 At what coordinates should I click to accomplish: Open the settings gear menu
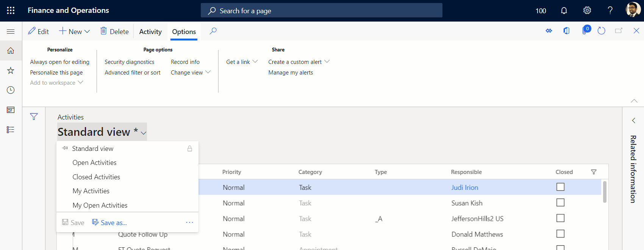pyautogui.click(x=587, y=11)
